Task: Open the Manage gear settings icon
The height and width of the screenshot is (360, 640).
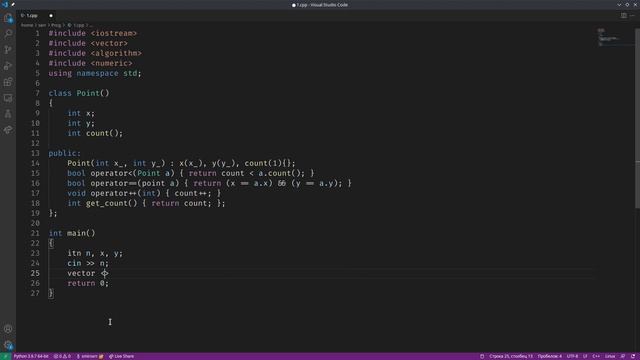Action: click(8, 345)
